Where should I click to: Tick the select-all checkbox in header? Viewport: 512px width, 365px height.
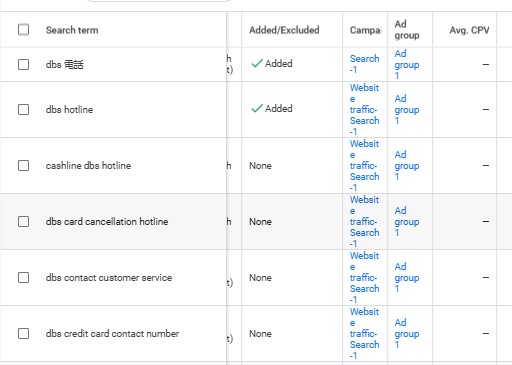click(23, 30)
